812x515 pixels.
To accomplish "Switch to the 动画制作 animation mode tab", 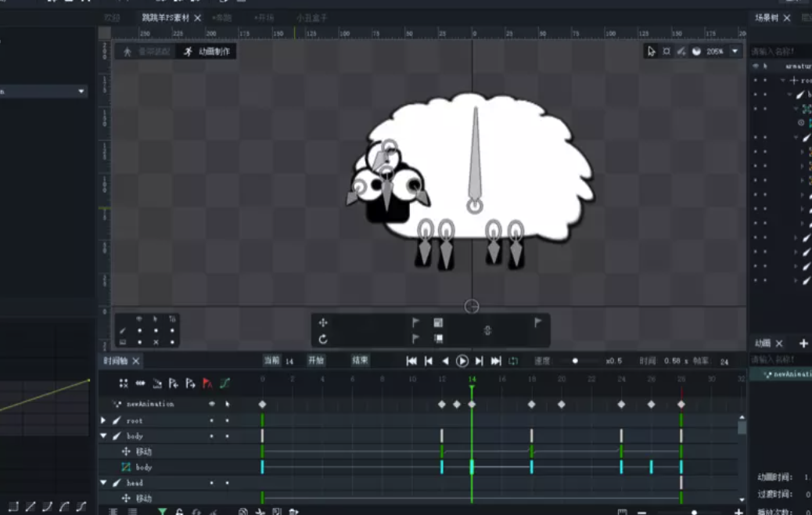I will 207,52.
